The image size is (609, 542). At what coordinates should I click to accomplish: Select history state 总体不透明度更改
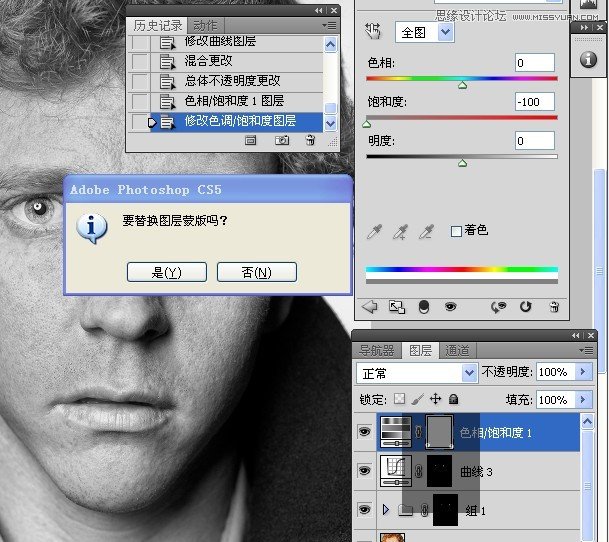pos(236,82)
